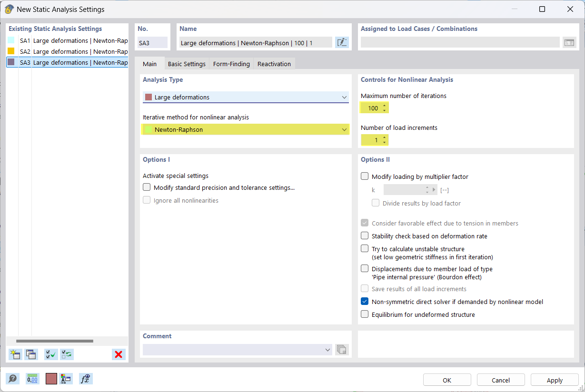Screen dimensions: 585x392
Task: Switch to the Form-Finding tab
Action: click(231, 63)
